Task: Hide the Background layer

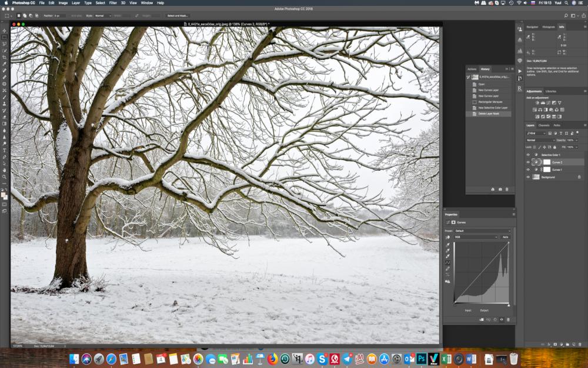Action: click(528, 177)
